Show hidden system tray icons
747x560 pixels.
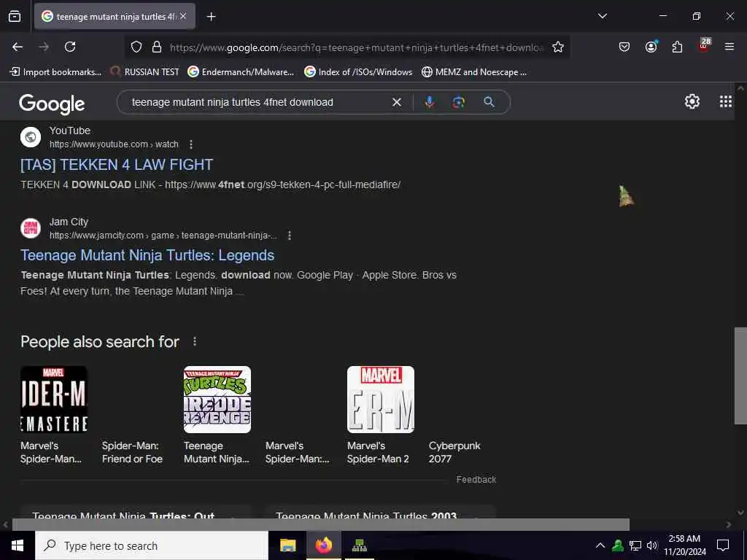pos(600,545)
